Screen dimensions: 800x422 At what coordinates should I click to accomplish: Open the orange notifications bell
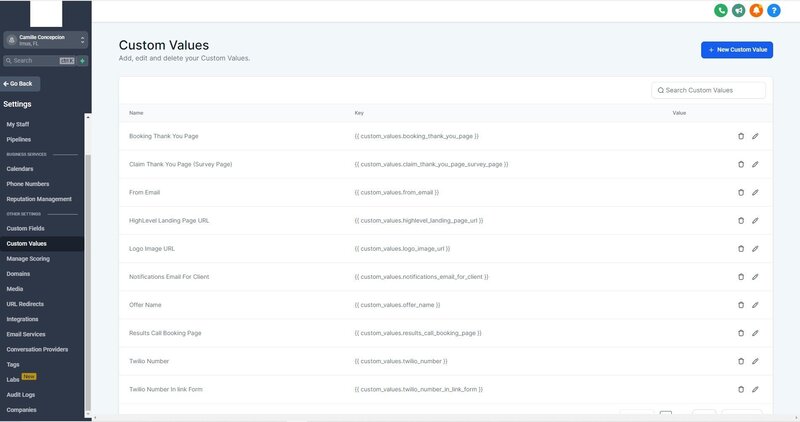coord(756,10)
